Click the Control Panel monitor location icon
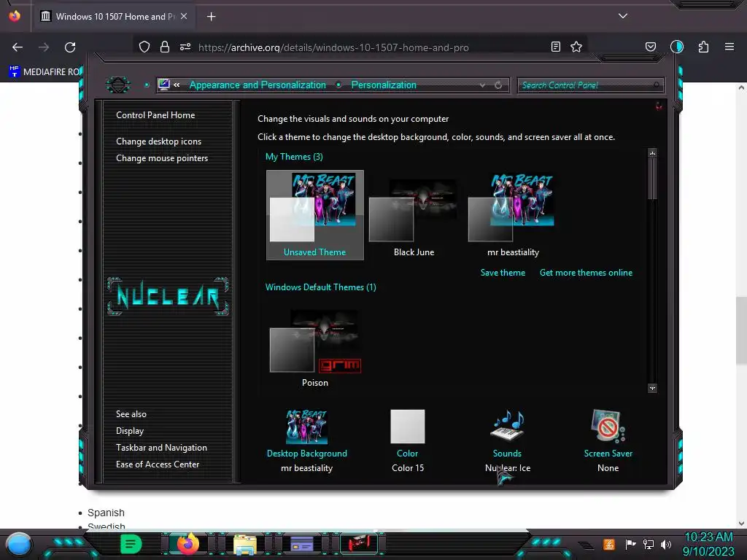The width and height of the screenshot is (747, 560). click(163, 85)
